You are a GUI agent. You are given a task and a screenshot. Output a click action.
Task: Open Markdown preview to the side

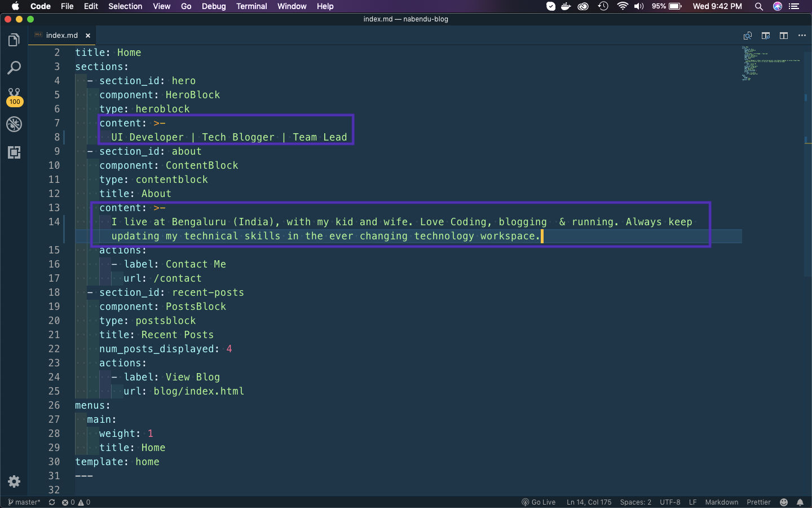(x=766, y=36)
